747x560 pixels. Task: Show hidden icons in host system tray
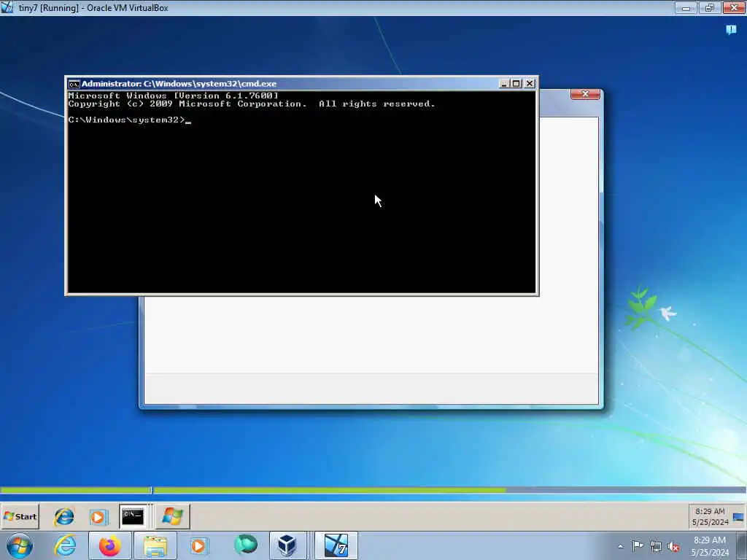coord(620,547)
